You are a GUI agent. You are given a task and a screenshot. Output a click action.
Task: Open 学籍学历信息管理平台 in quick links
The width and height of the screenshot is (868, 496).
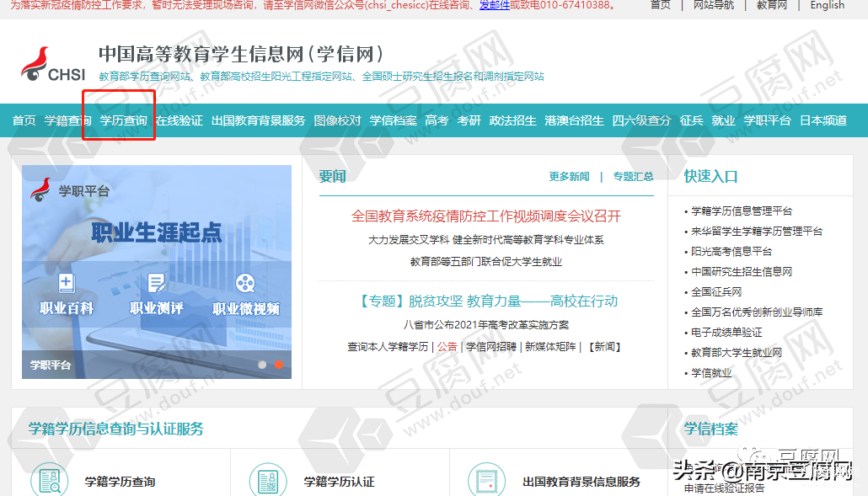742,211
